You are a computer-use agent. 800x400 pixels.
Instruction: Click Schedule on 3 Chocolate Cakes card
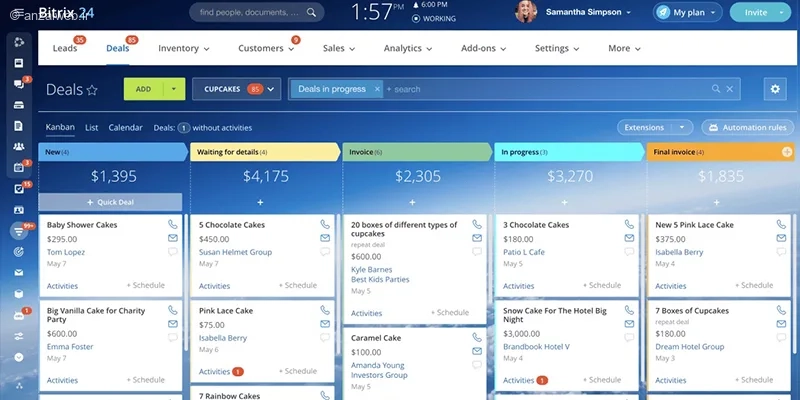pyautogui.click(x=603, y=285)
